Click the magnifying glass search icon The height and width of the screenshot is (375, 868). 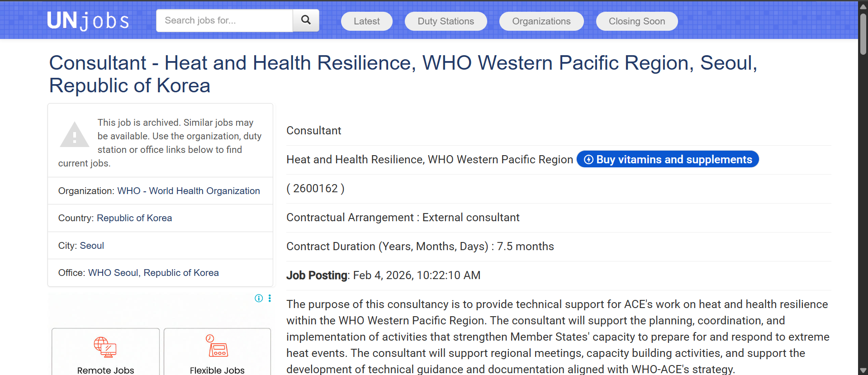point(306,20)
